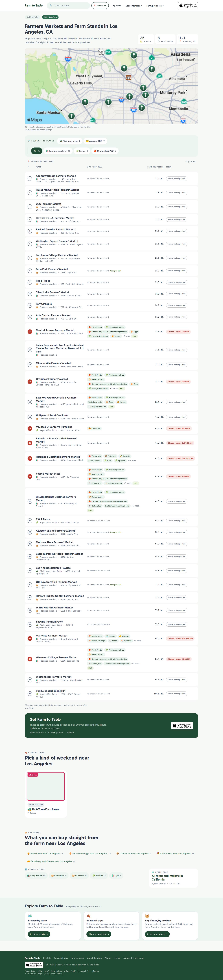
Task: Open Los Angeles Haunted Hayride listing
Action: (x=53, y=568)
